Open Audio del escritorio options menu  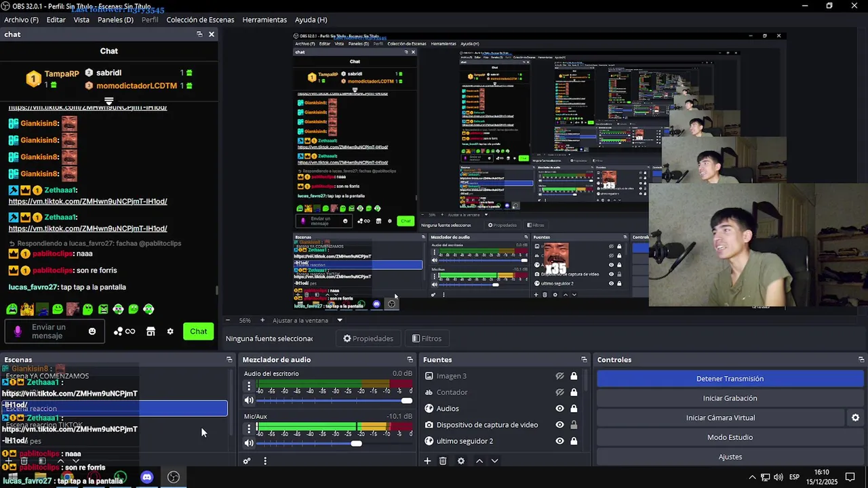click(x=249, y=386)
